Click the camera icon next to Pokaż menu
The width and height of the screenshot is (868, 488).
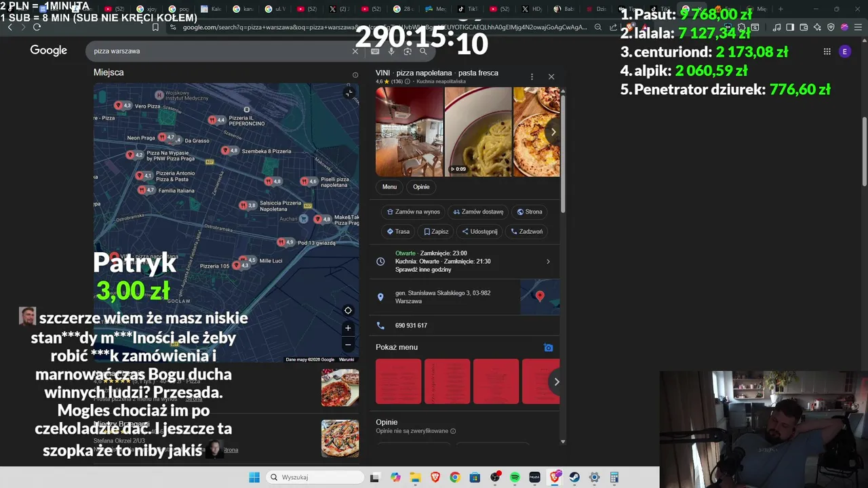click(549, 348)
